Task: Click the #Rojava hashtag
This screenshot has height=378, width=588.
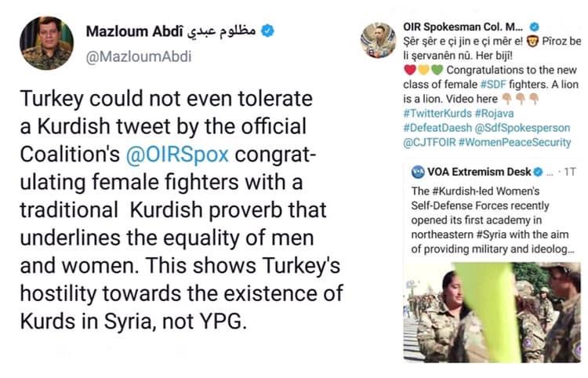Action: click(x=488, y=113)
